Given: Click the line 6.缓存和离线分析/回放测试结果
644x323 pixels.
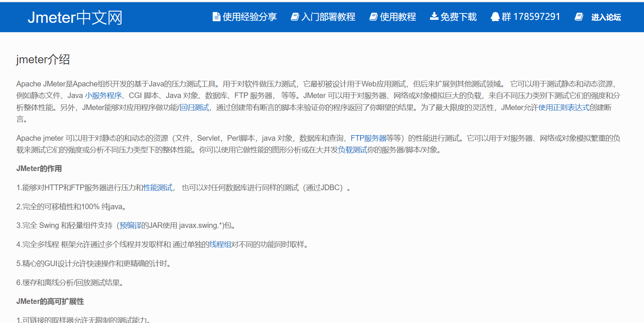Looking at the screenshot, I should click(71, 283).
